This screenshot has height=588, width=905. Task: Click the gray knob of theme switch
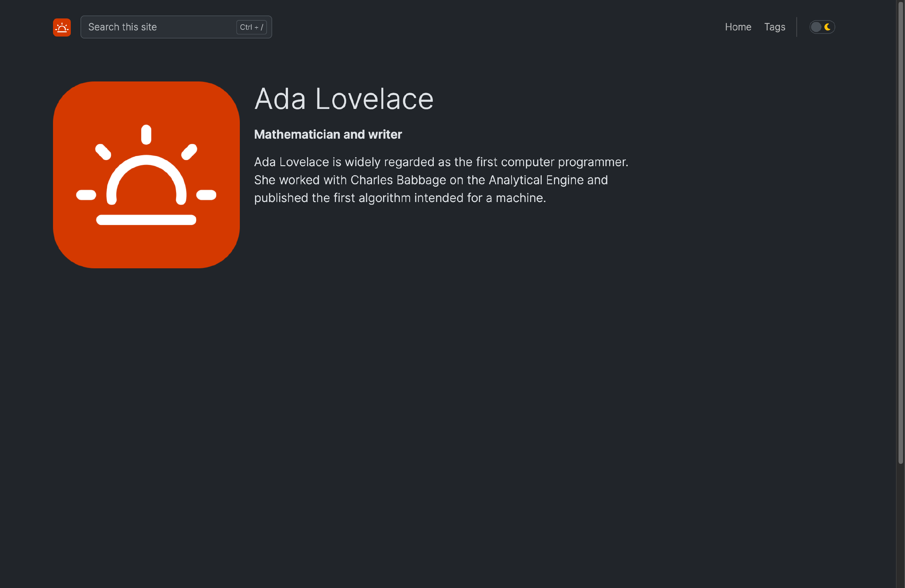[x=816, y=27]
